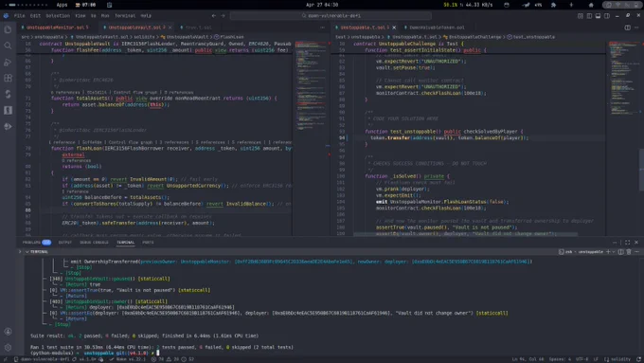Click the test breadcrumb in right editor
The height and width of the screenshot is (363, 644).
click(341, 37)
